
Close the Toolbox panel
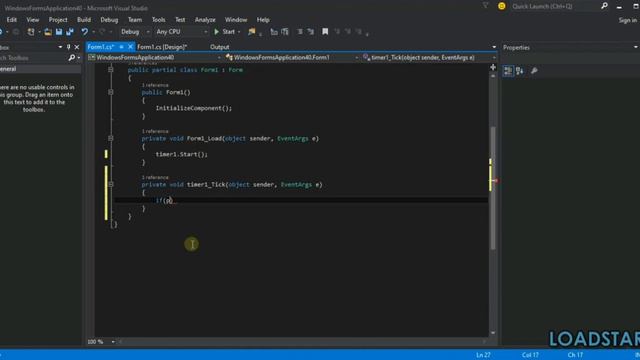tap(77, 47)
